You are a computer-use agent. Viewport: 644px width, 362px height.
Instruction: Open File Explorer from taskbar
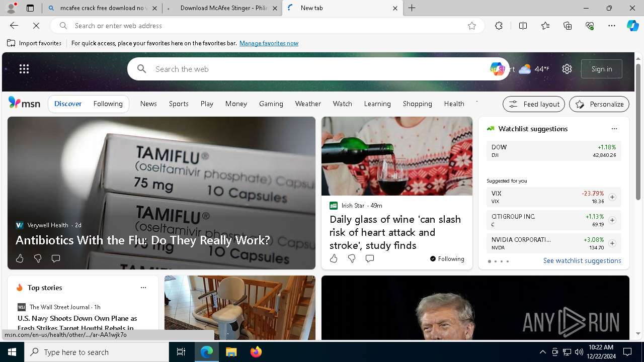231,352
